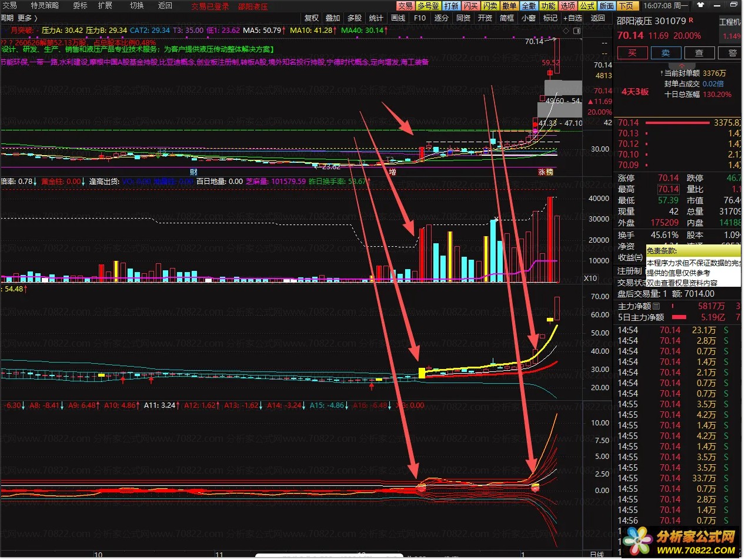The image size is (745, 560).
Task: Collapse the limit-up info panel chevron
Action: click(x=682, y=65)
